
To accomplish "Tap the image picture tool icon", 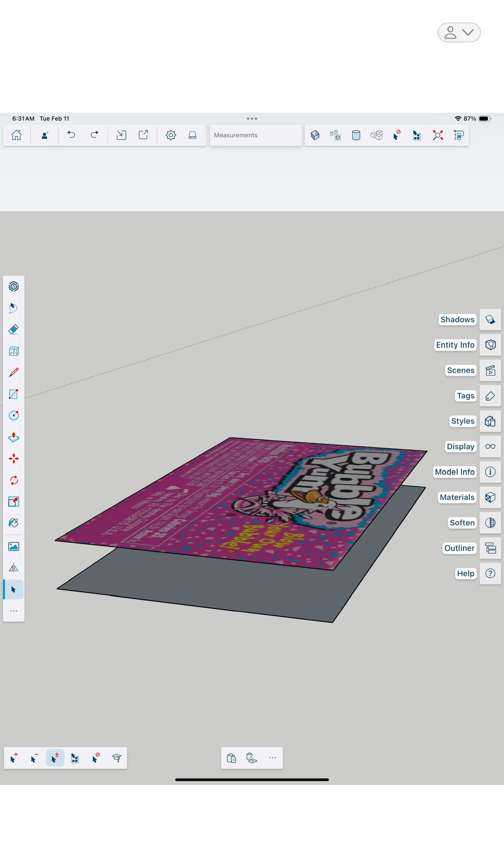I will [x=14, y=547].
